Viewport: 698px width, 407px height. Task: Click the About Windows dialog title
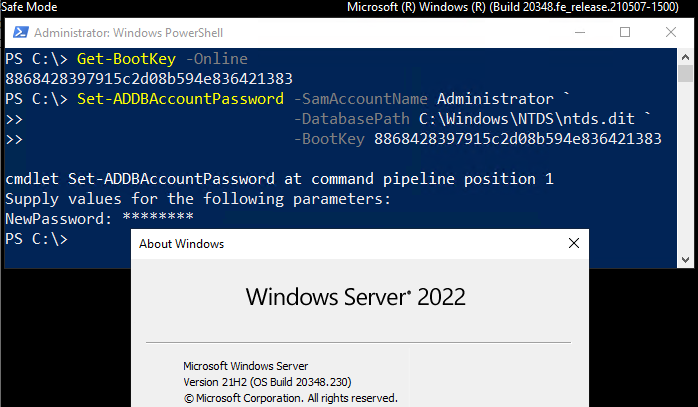[x=181, y=244]
